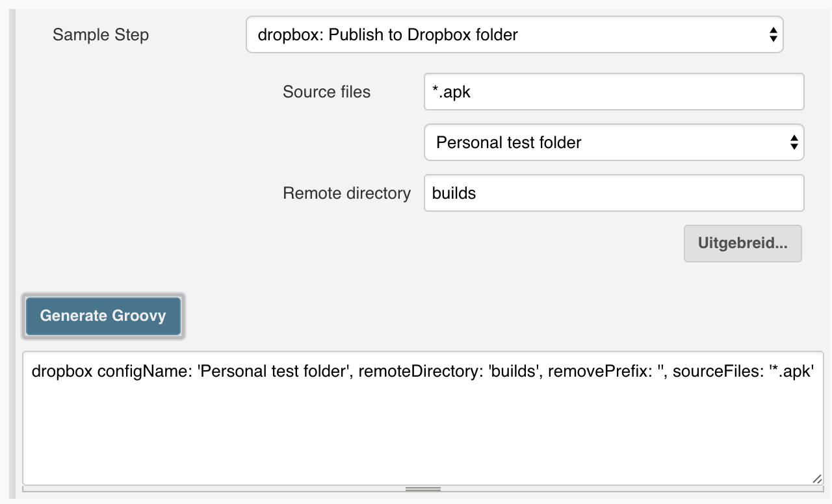Open the Personal test folder dropdown
The height and width of the screenshot is (504, 832).
point(614,142)
